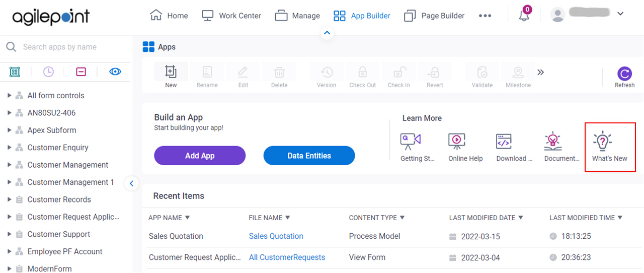Open the Manage menu
The image size is (644, 273).
(297, 16)
